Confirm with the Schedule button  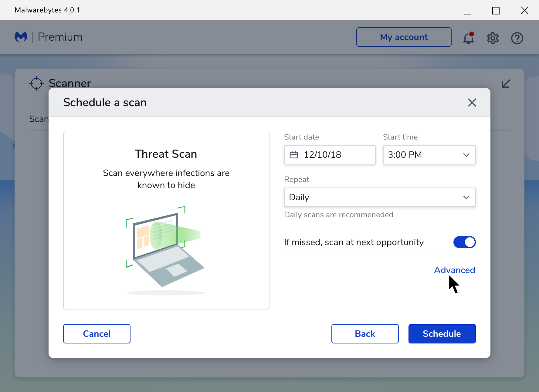coord(442,334)
